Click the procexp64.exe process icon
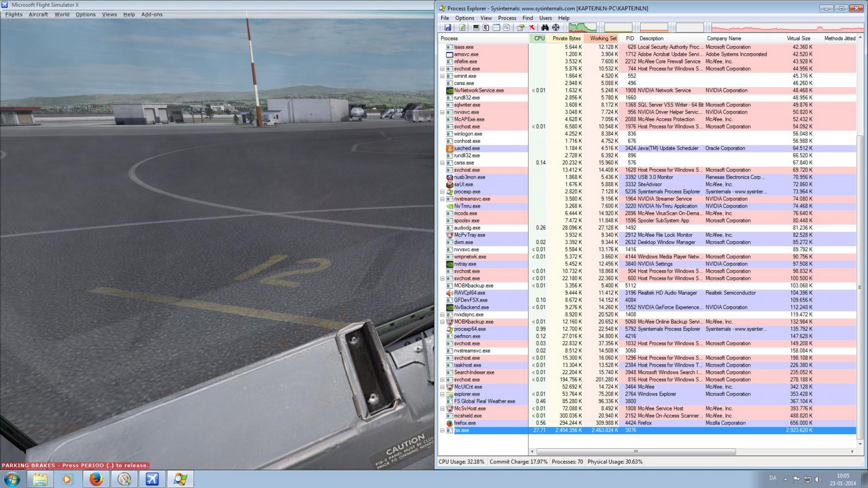This screenshot has width=868, height=488. [x=450, y=329]
